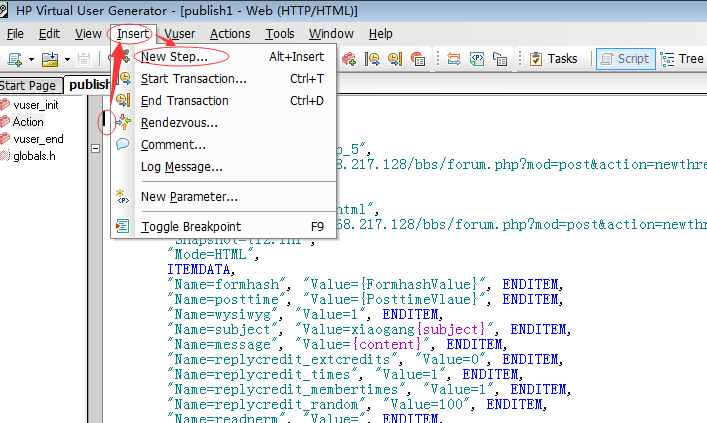Select vuser_end in the actions list
Image resolution: width=707 pixels, height=423 pixels.
[38, 139]
